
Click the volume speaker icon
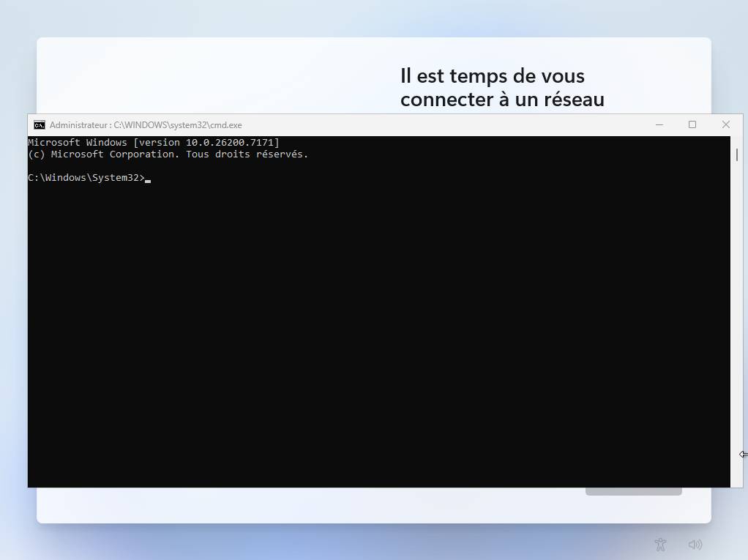[695, 545]
